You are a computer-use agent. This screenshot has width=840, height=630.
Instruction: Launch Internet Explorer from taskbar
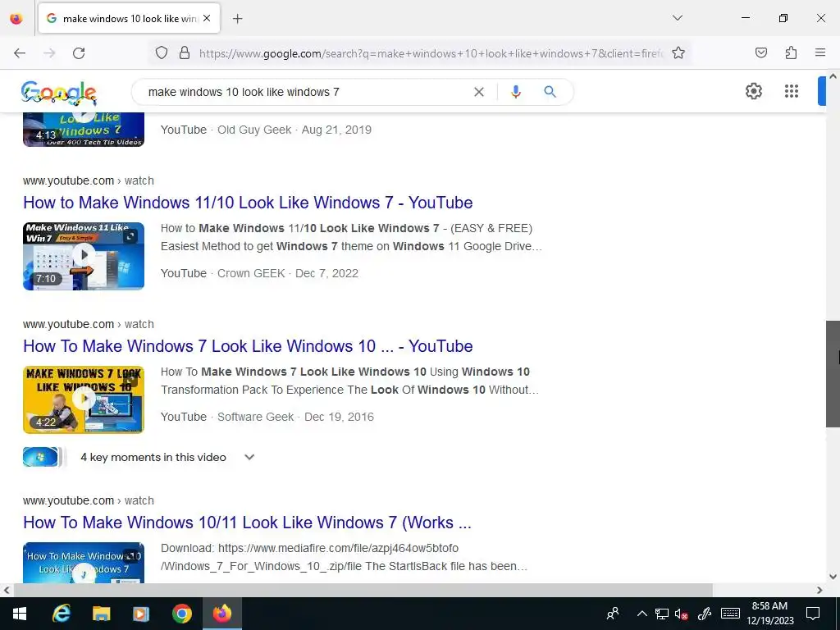pyautogui.click(x=62, y=614)
